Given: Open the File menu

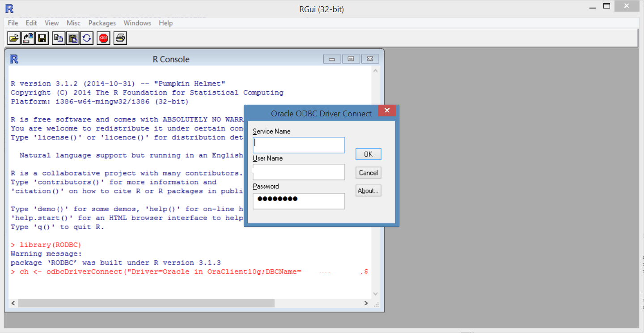Looking at the screenshot, I should (x=13, y=23).
